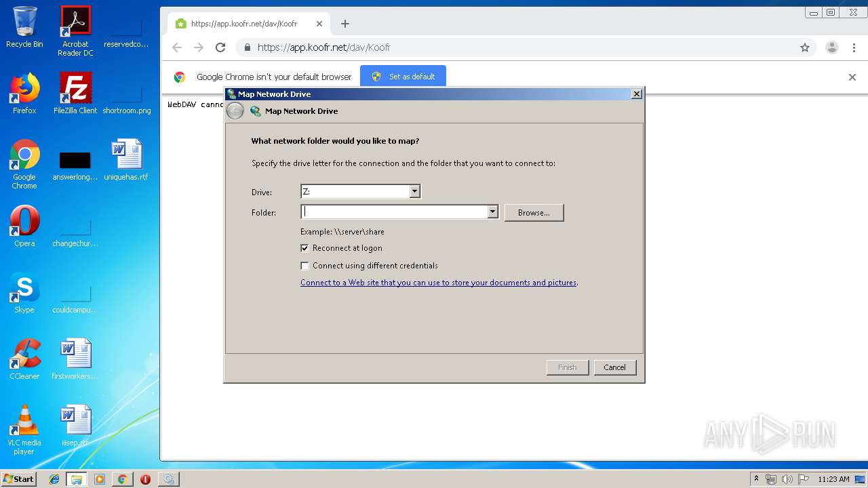
Task: Click into the Folder text field
Action: click(x=394, y=212)
